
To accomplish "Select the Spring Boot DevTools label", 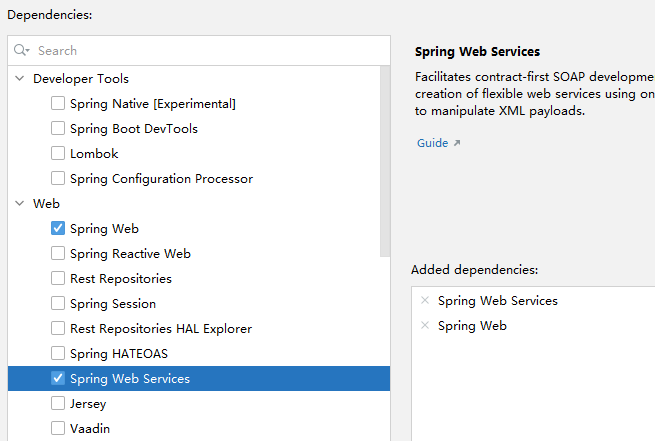I will [134, 129].
